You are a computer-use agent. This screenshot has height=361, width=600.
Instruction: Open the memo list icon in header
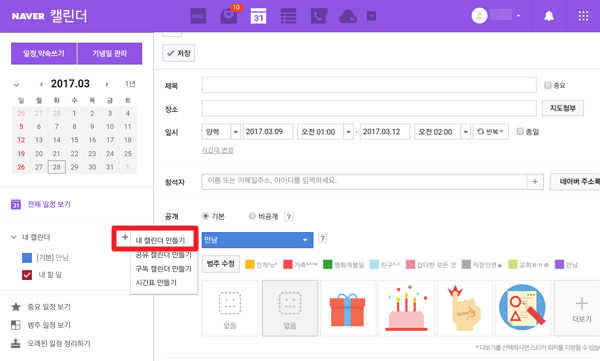click(288, 16)
